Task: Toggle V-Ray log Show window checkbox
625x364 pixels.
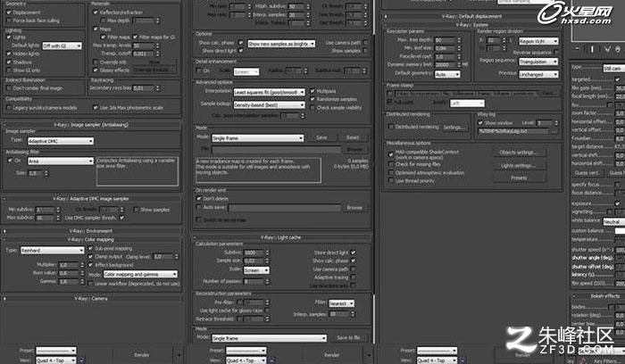Action: tap(480, 123)
